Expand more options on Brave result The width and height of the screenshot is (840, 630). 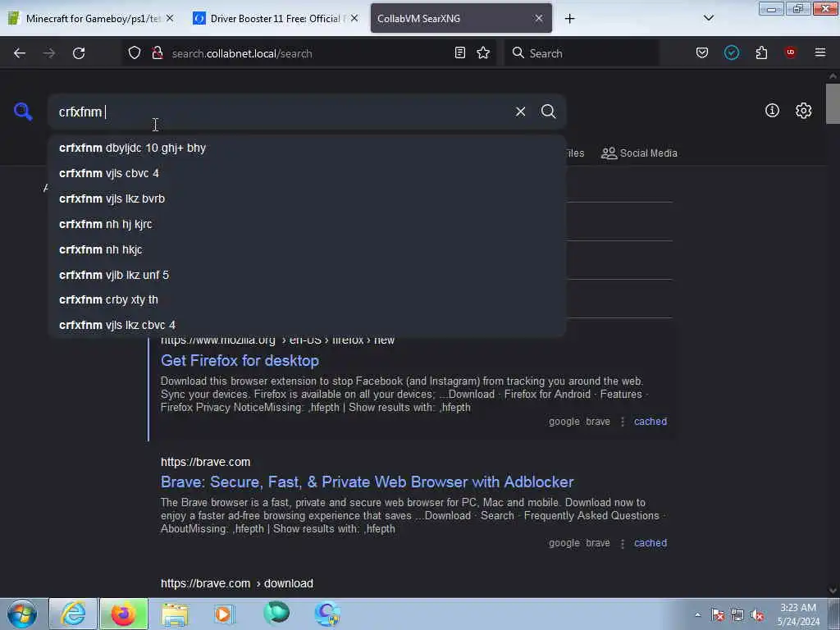click(623, 543)
